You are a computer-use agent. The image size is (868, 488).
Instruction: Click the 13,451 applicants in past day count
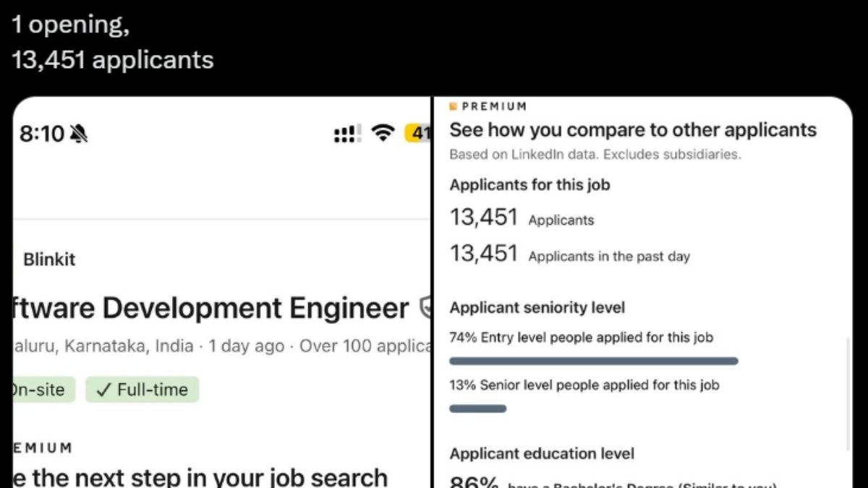coord(484,254)
